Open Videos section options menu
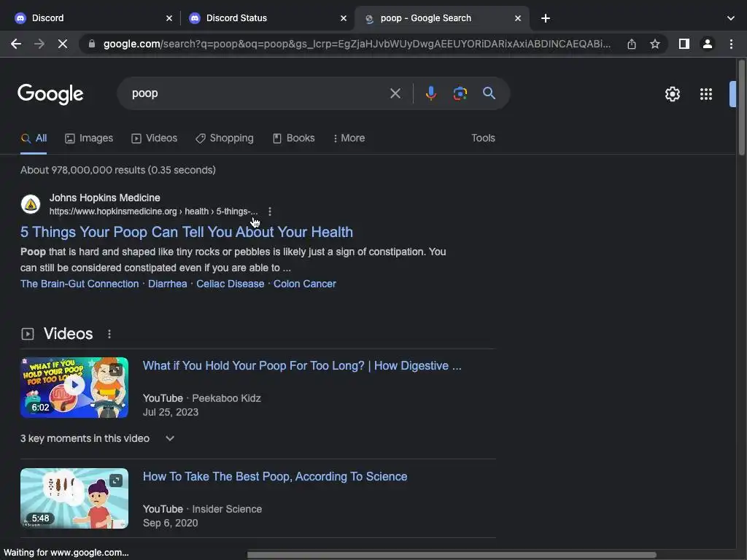Viewport: 747px width, 560px height. click(109, 334)
